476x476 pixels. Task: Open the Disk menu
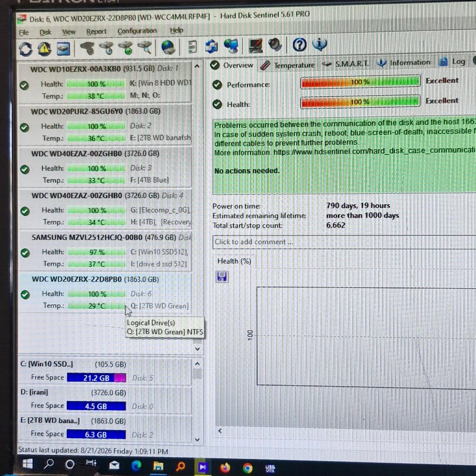tap(45, 32)
